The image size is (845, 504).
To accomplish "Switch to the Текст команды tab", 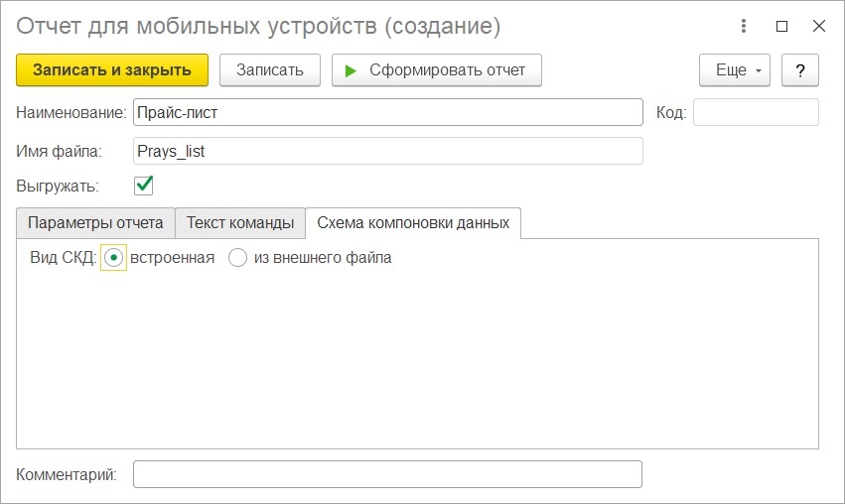I will [x=240, y=223].
